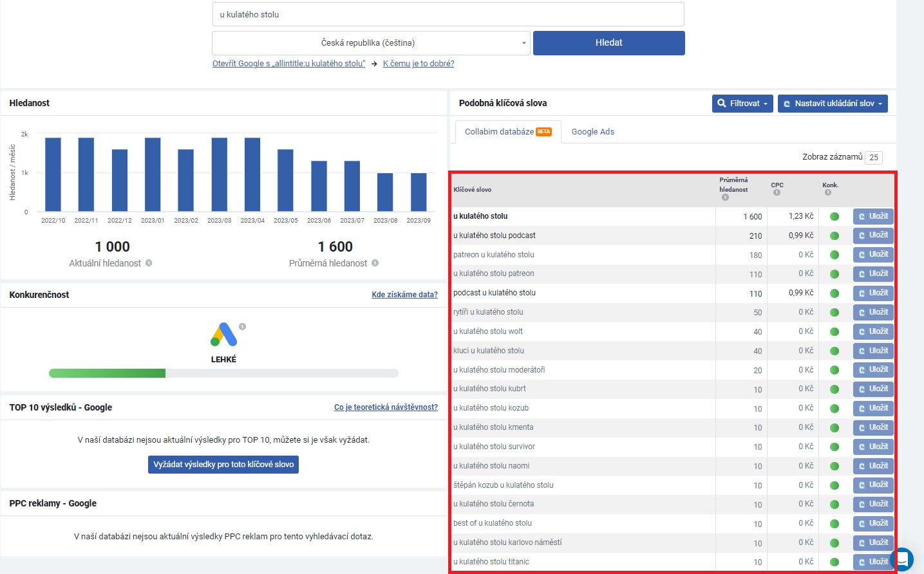Open Google allintitle link for u kulatého stolu
The width and height of the screenshot is (924, 574).
click(288, 64)
